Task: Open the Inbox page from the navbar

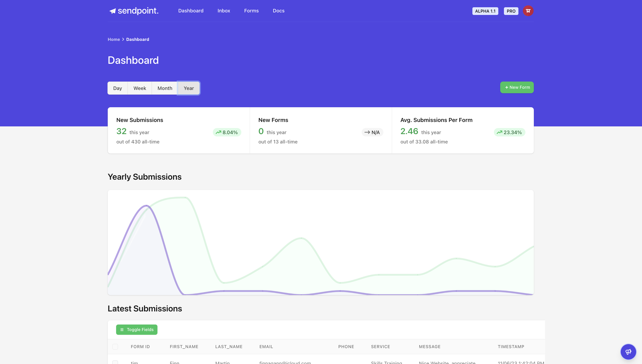Action: point(224,11)
